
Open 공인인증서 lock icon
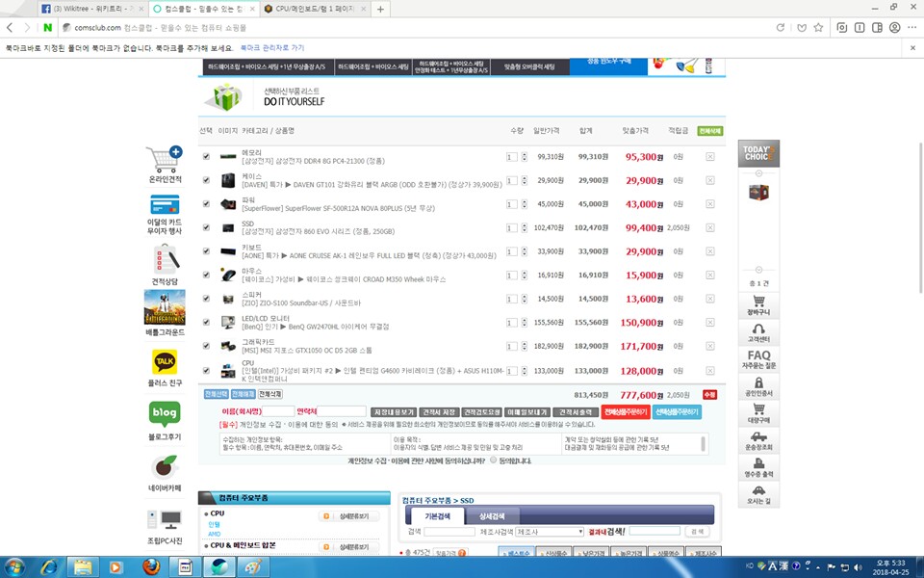tap(759, 387)
